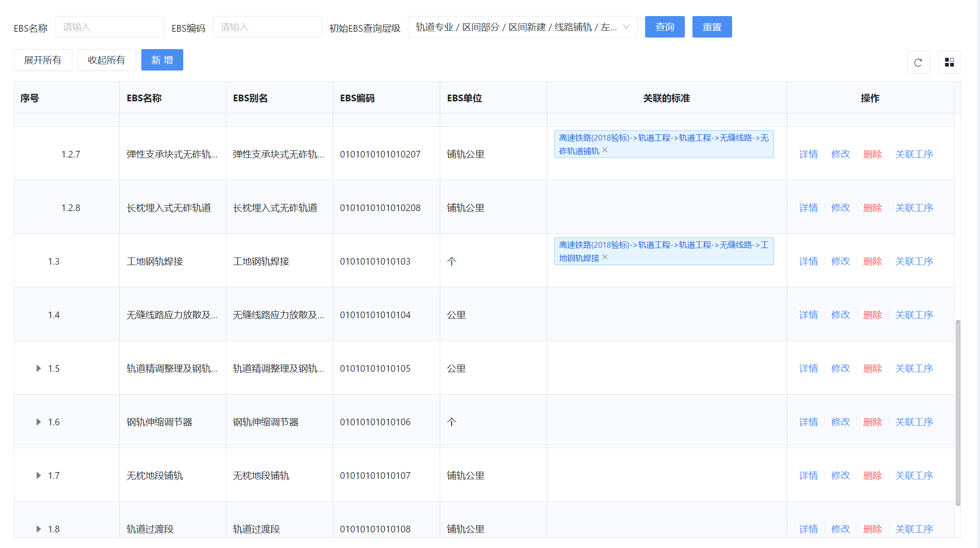Click 收起所有 to collapse all rows

107,60
